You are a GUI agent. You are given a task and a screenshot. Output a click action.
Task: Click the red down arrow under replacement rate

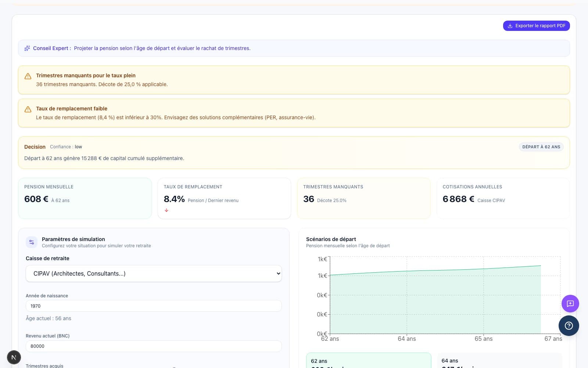(x=166, y=210)
